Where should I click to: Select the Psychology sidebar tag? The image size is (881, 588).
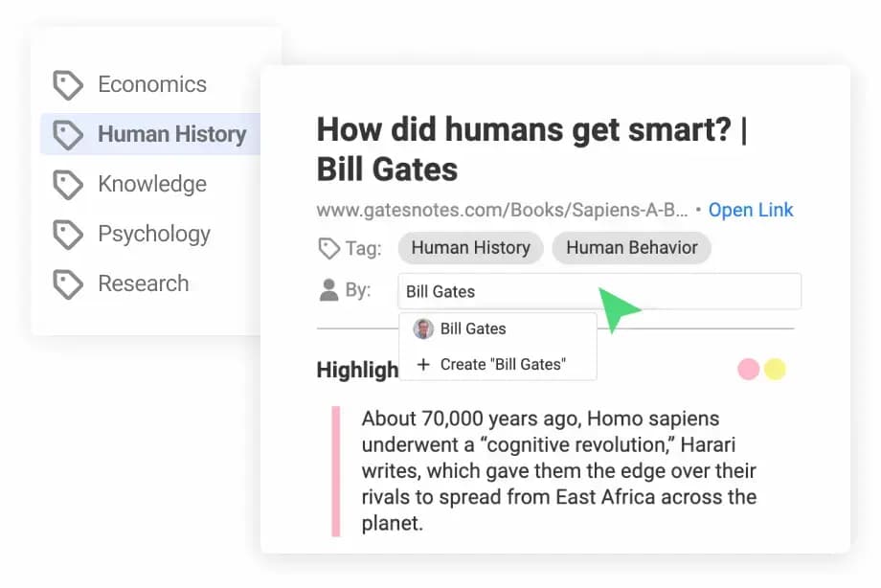point(153,235)
